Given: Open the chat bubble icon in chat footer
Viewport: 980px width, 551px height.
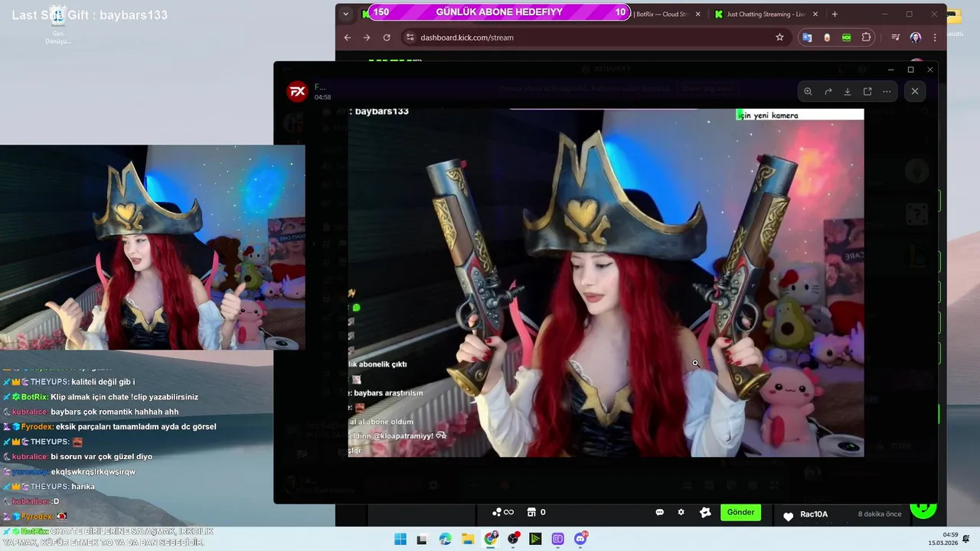Looking at the screenshot, I should (x=659, y=513).
